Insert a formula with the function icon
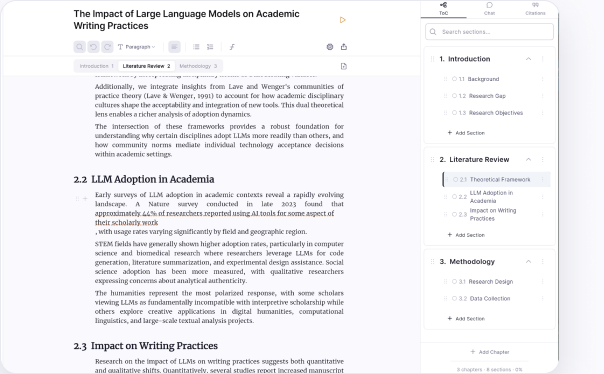This screenshot has width=604, height=374. (x=232, y=47)
